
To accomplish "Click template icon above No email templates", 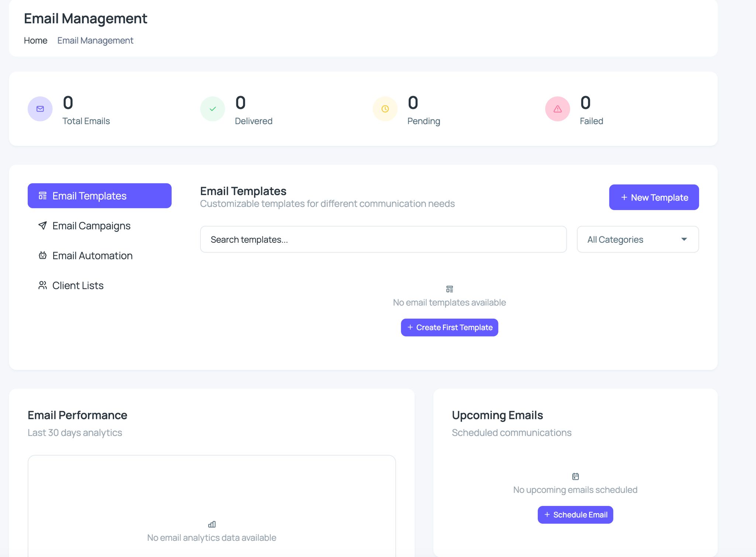I will (449, 289).
